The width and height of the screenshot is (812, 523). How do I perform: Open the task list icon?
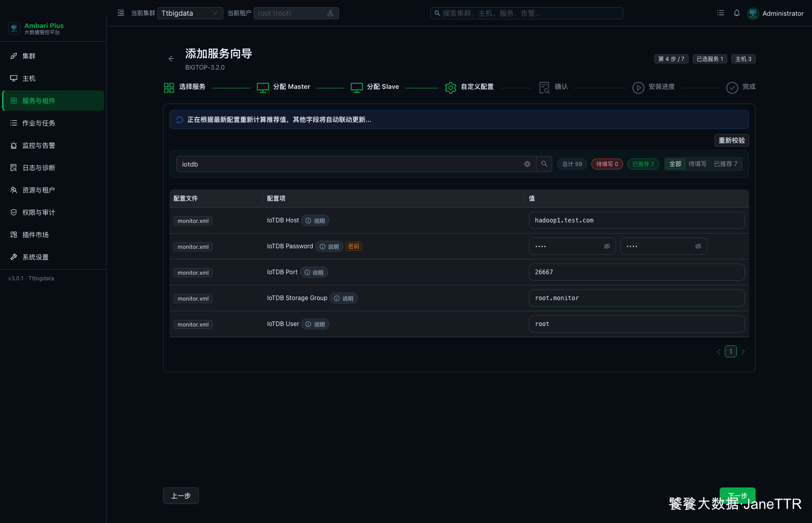click(721, 13)
